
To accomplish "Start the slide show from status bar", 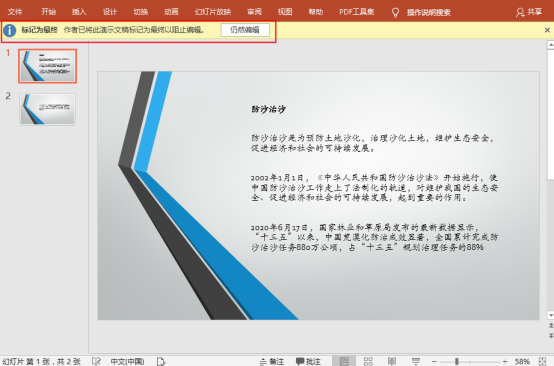I will pos(416,361).
